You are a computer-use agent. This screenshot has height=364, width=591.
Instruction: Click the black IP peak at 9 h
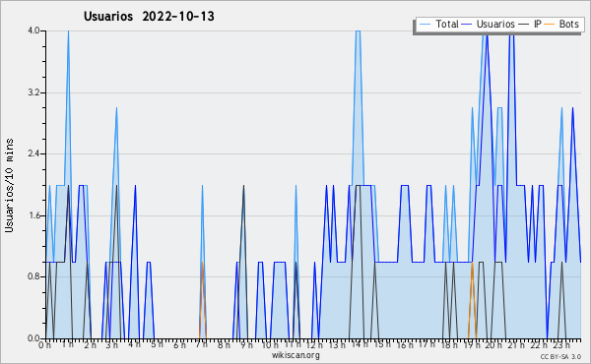click(244, 186)
